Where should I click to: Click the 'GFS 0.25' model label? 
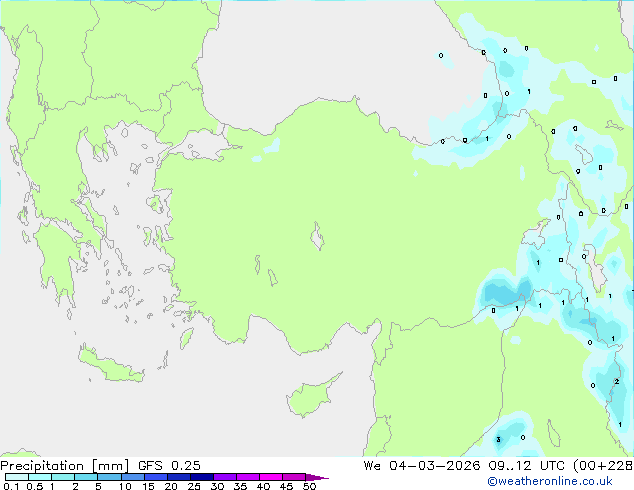click(x=169, y=466)
